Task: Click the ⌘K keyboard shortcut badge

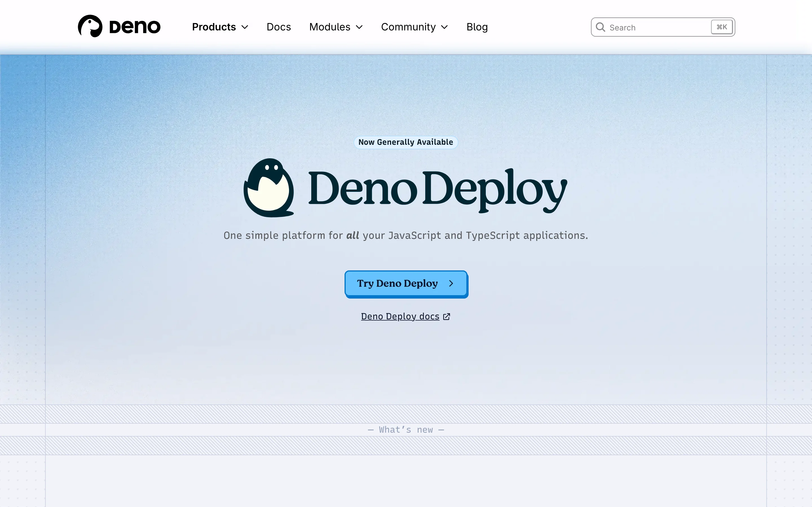Action: [721, 27]
